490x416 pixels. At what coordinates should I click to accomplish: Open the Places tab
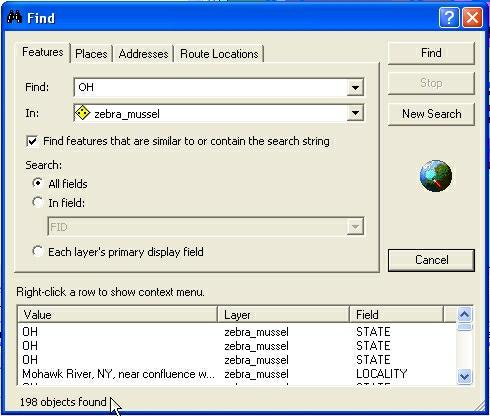tap(91, 54)
